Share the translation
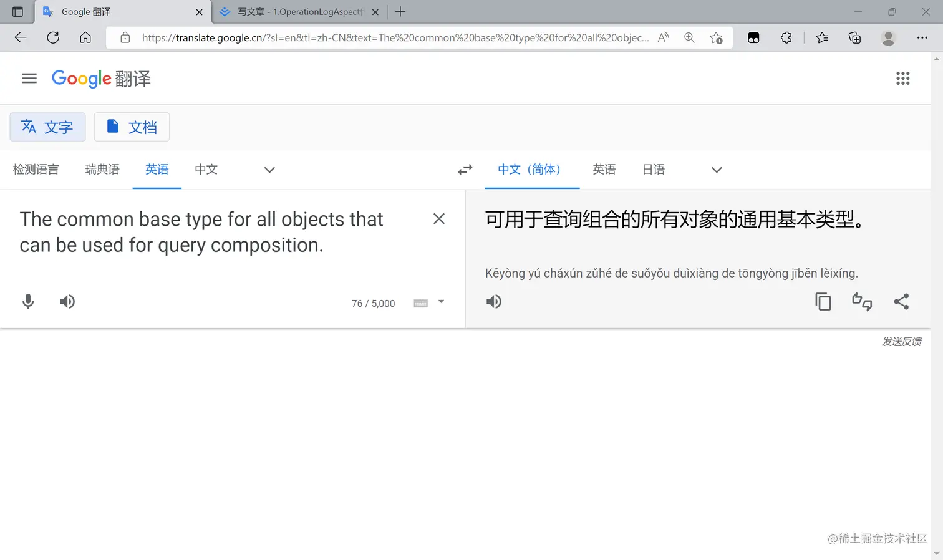Image resolution: width=943 pixels, height=560 pixels. coord(901,302)
